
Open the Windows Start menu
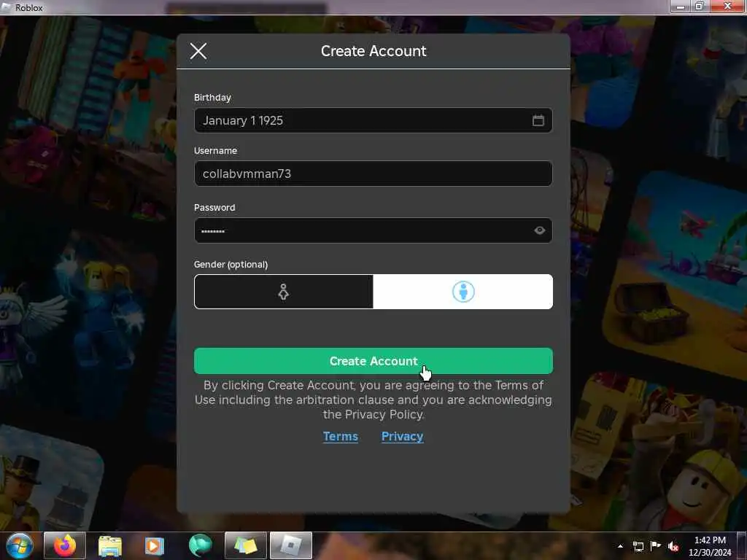pos(19,545)
